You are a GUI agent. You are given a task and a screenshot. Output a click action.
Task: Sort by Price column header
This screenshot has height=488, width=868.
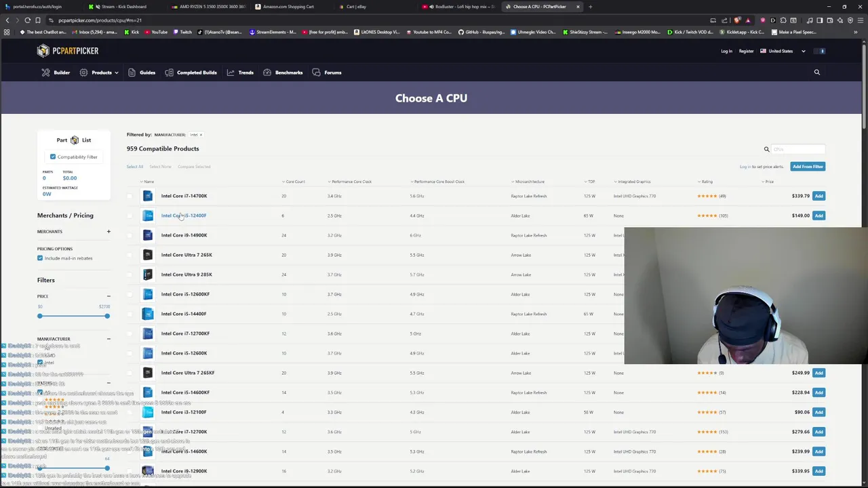(768, 182)
